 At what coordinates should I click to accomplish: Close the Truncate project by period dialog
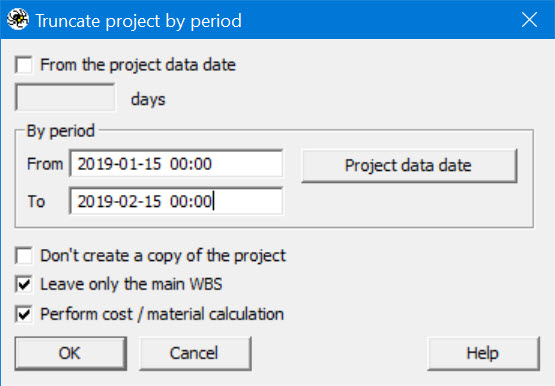point(529,20)
